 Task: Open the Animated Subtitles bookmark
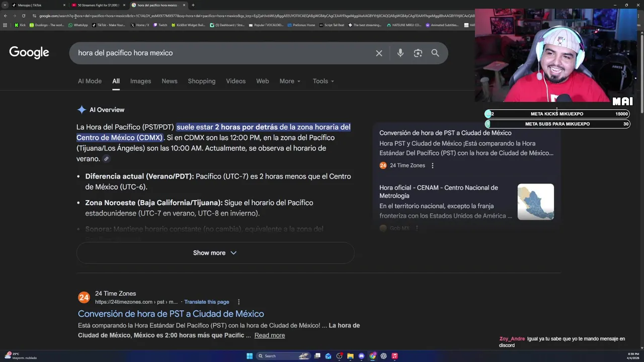click(442, 25)
